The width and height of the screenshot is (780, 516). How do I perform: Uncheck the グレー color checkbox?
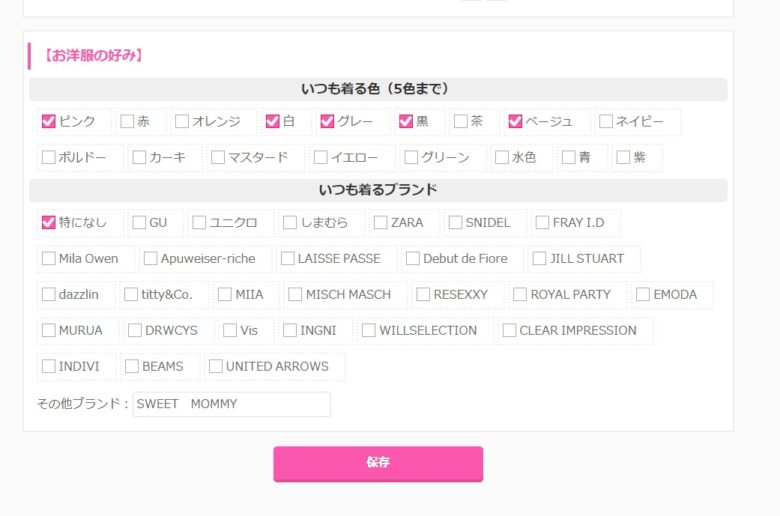click(x=326, y=122)
